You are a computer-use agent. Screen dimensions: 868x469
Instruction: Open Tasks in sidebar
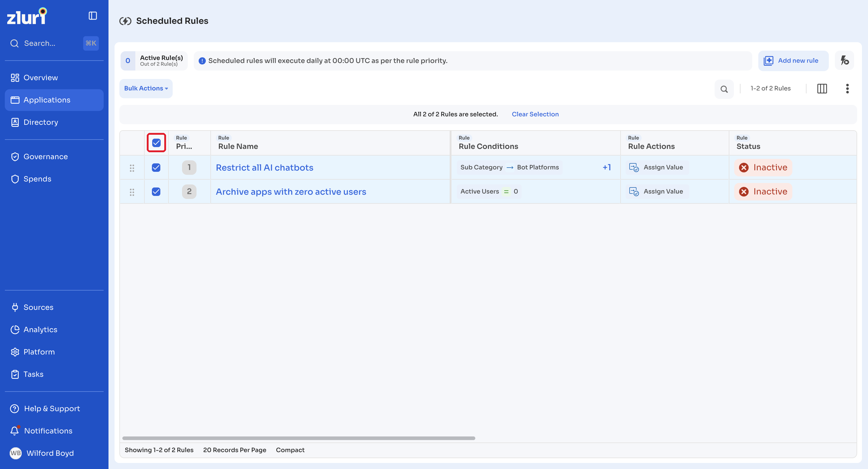tap(54, 374)
